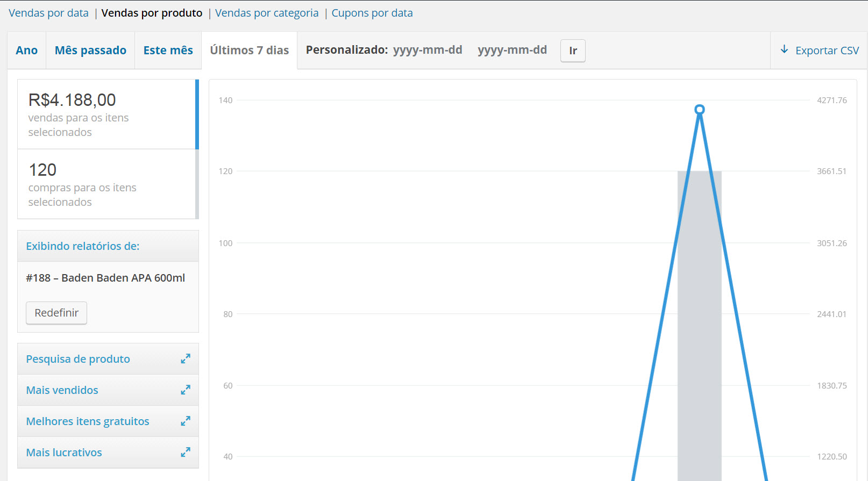Select the R$4.188,00 sales legend item
Viewport: 868px width, 481px height.
108,114
